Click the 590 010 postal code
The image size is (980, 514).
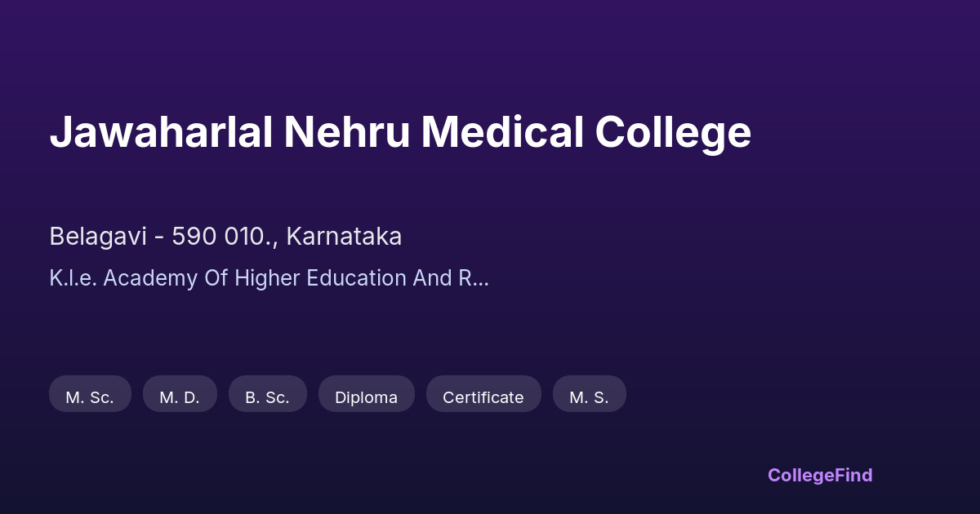(x=220, y=237)
